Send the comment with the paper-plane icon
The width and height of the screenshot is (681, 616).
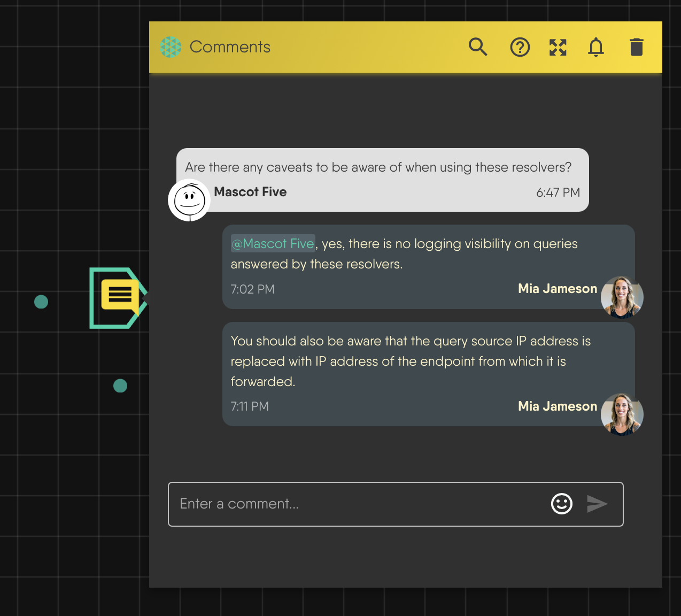pos(597,504)
